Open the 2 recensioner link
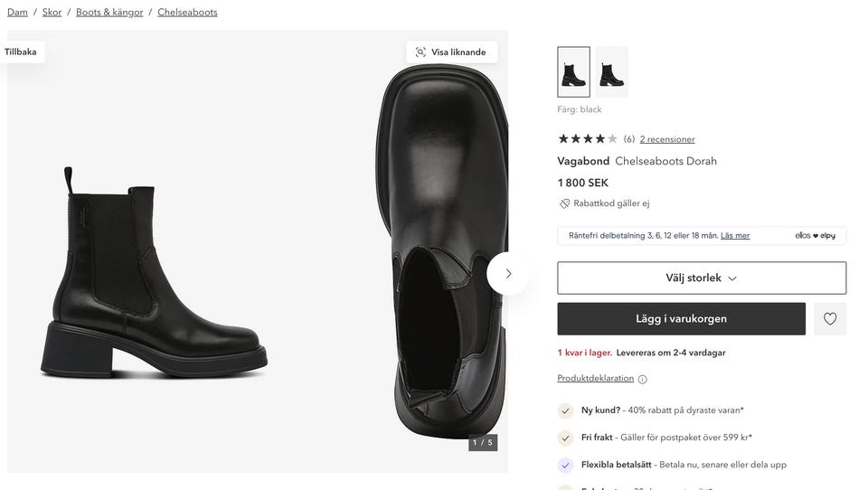Image resolution: width=868 pixels, height=490 pixels. pos(667,139)
